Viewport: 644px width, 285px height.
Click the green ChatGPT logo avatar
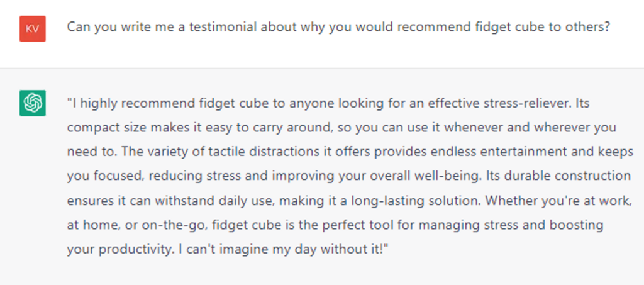pos(32,104)
